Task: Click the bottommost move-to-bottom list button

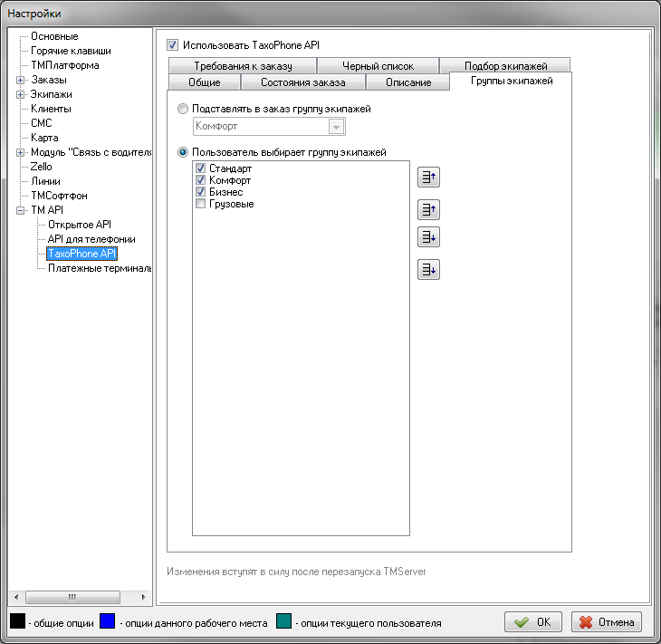Action: pos(428,270)
